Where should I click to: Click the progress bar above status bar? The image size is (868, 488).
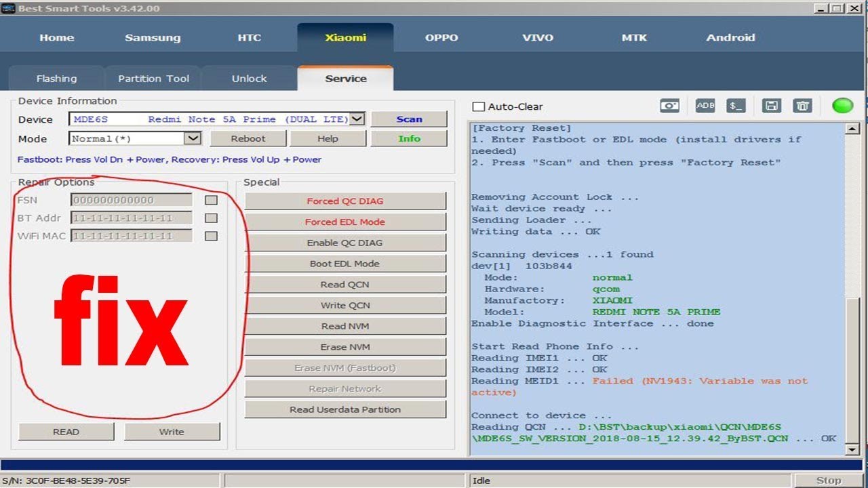click(x=433, y=465)
